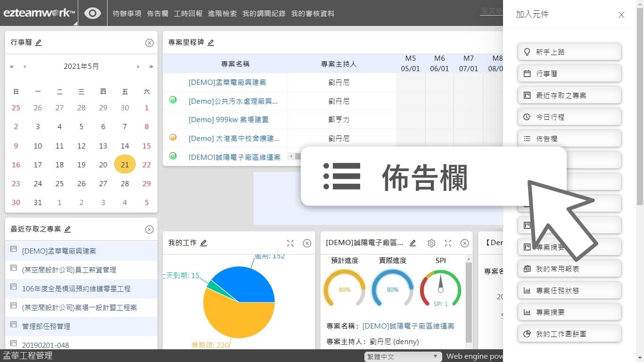Click pencil icon next to 專案里程碑
This screenshot has height=362, width=644.
211,43
